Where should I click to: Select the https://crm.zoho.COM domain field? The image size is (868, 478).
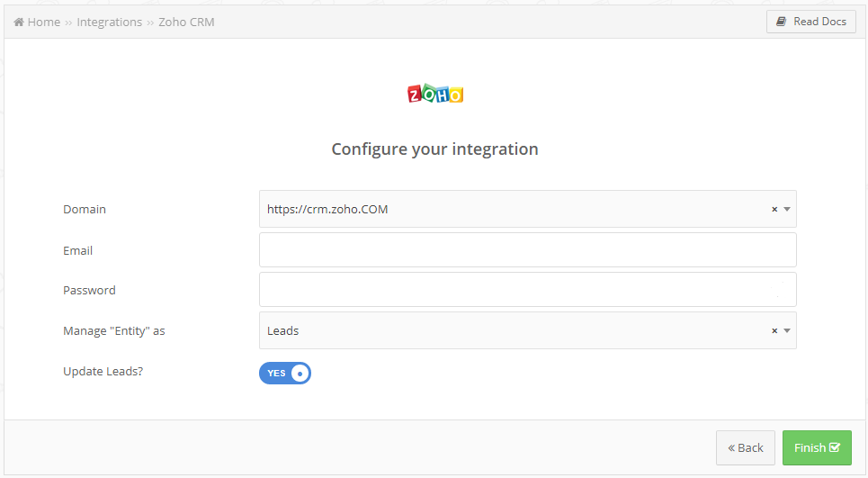(x=528, y=209)
